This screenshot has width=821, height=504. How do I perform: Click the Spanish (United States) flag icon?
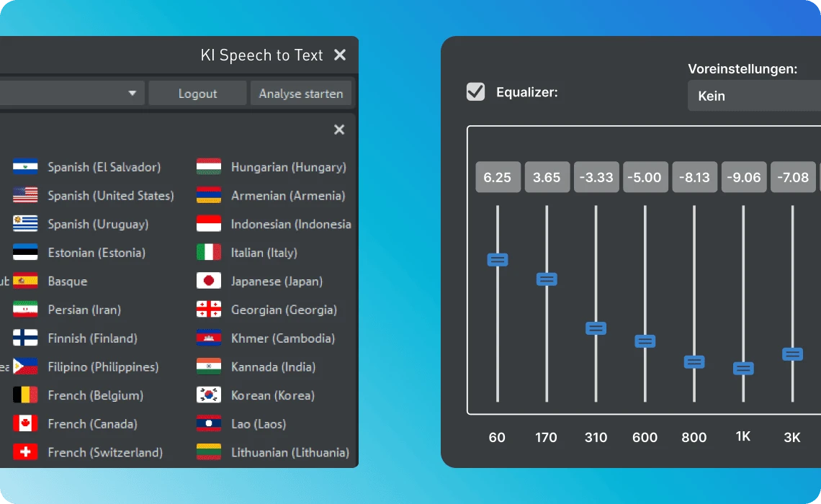25,196
